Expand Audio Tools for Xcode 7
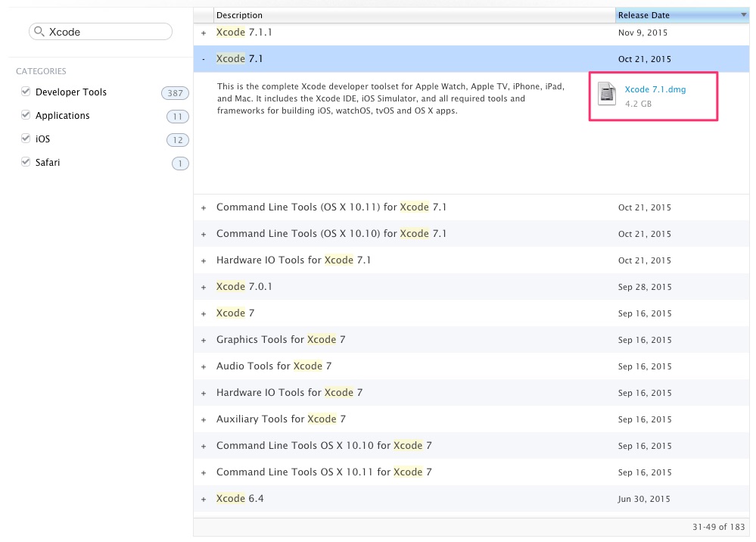Image resolution: width=756 pixels, height=542 pixels. (x=204, y=367)
